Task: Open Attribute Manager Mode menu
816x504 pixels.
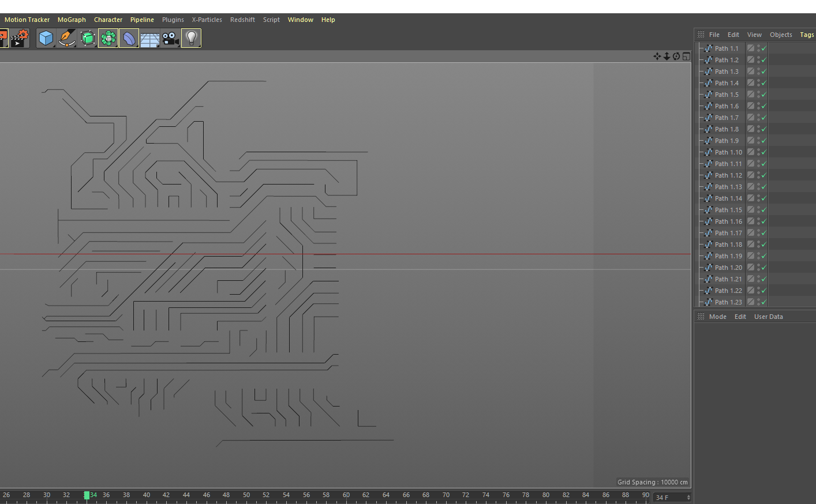Action: pos(717,317)
